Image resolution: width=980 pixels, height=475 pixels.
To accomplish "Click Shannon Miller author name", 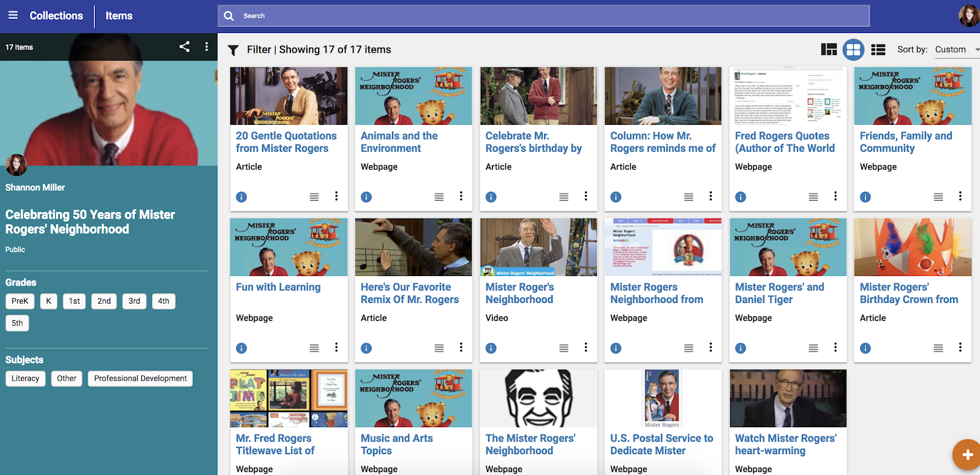I will pos(35,187).
